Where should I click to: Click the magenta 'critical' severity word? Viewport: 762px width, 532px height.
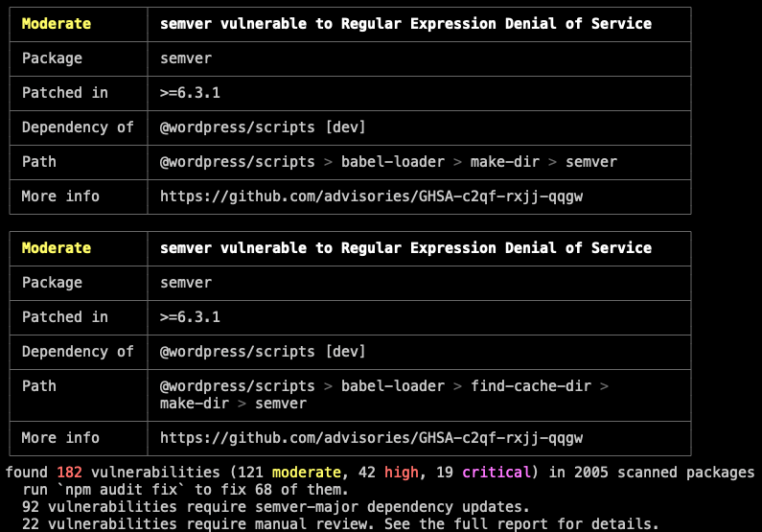click(x=496, y=473)
